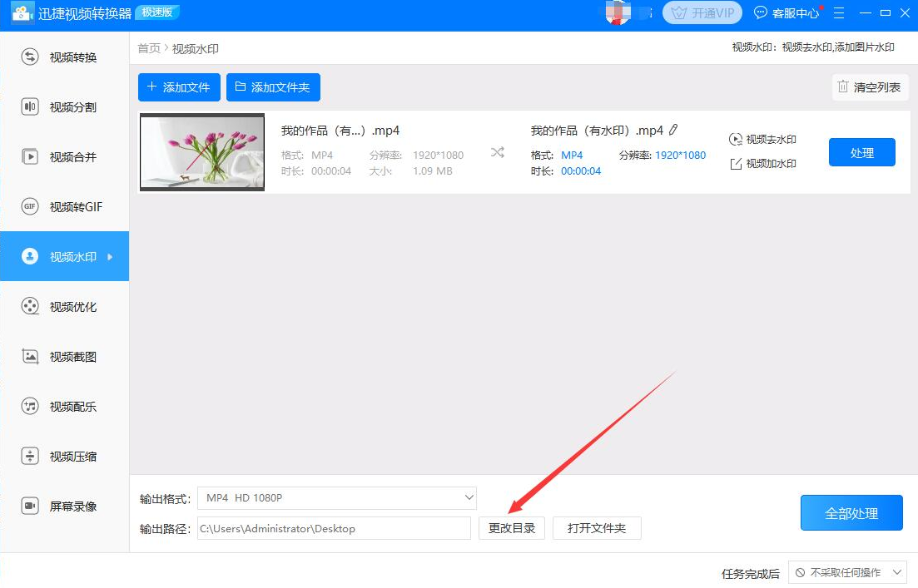Open the 任务完成后 action dropdown
This screenshot has width=918, height=588.
coord(847,573)
